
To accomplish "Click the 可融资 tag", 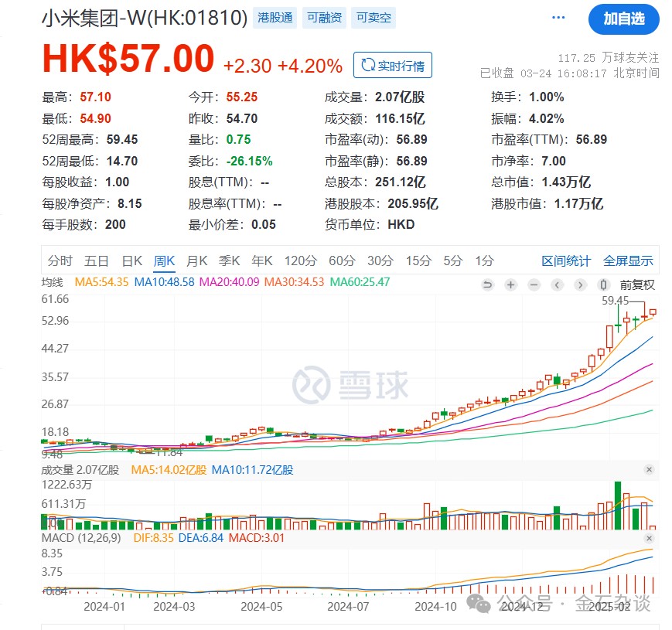I will (325, 18).
